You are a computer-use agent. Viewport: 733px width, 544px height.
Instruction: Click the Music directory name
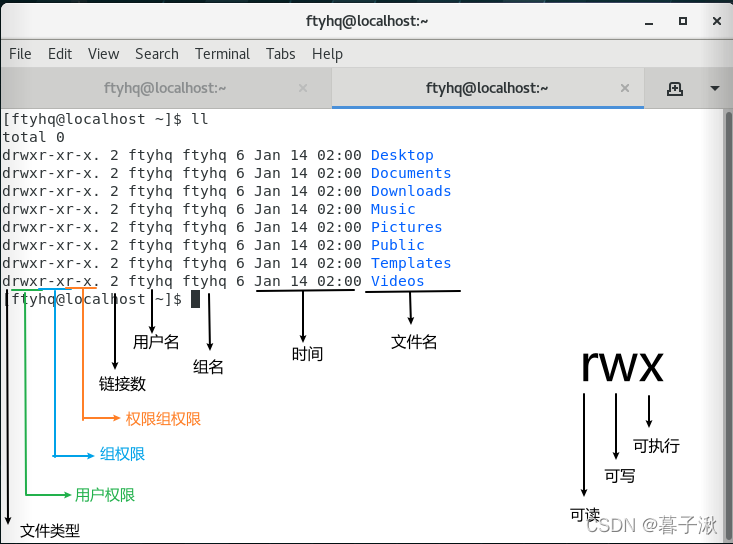pos(393,209)
